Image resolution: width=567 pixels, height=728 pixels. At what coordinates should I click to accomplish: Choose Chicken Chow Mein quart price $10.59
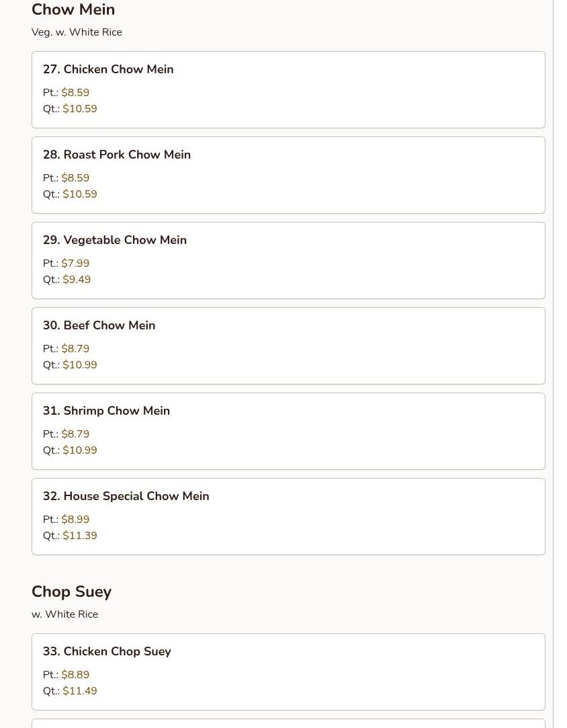click(x=79, y=109)
